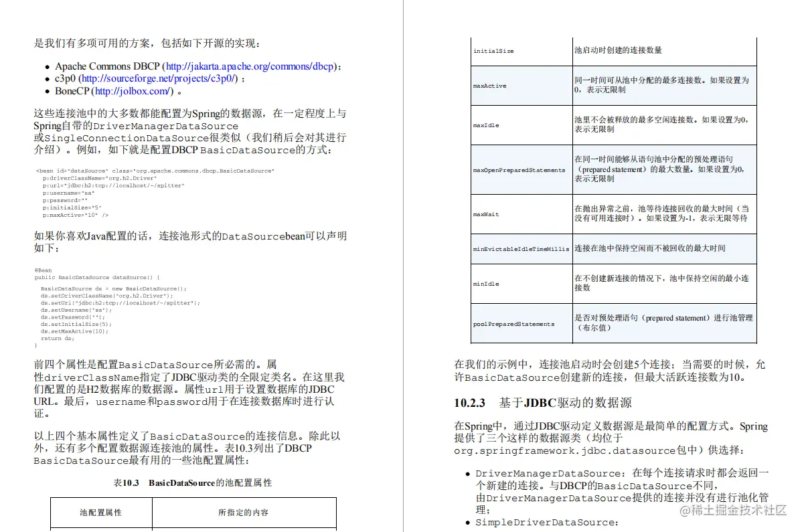Click the 连接在池中保持空闲而不被回收的最大时间 cell

664,249
